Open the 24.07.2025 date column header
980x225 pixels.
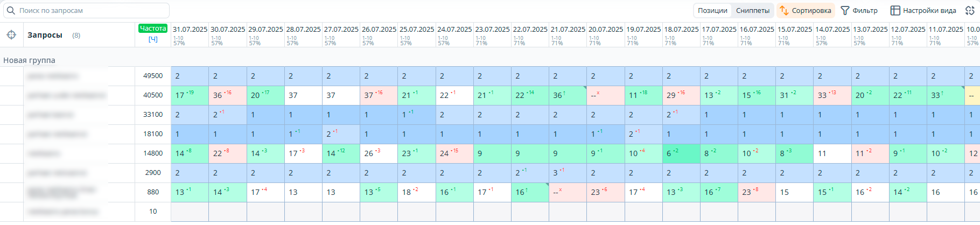[x=454, y=30]
